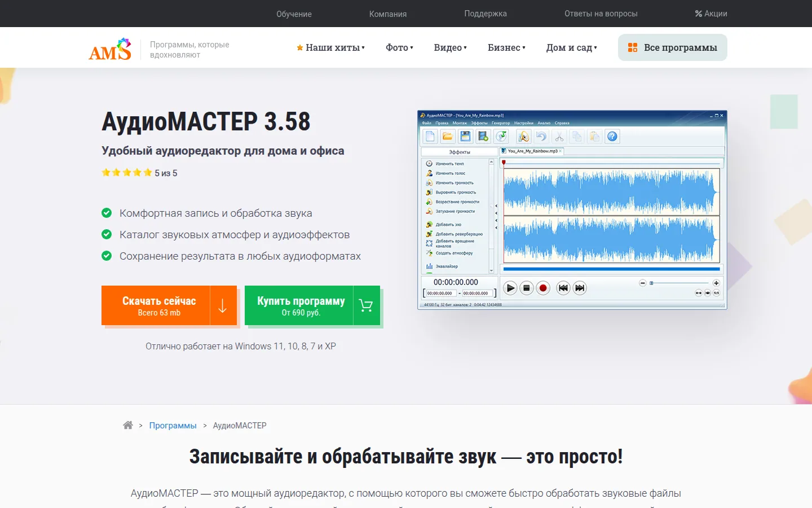Screen dimensions: 812x508
Task: Expand the 'Видео' dropdown menu
Action: click(x=451, y=48)
